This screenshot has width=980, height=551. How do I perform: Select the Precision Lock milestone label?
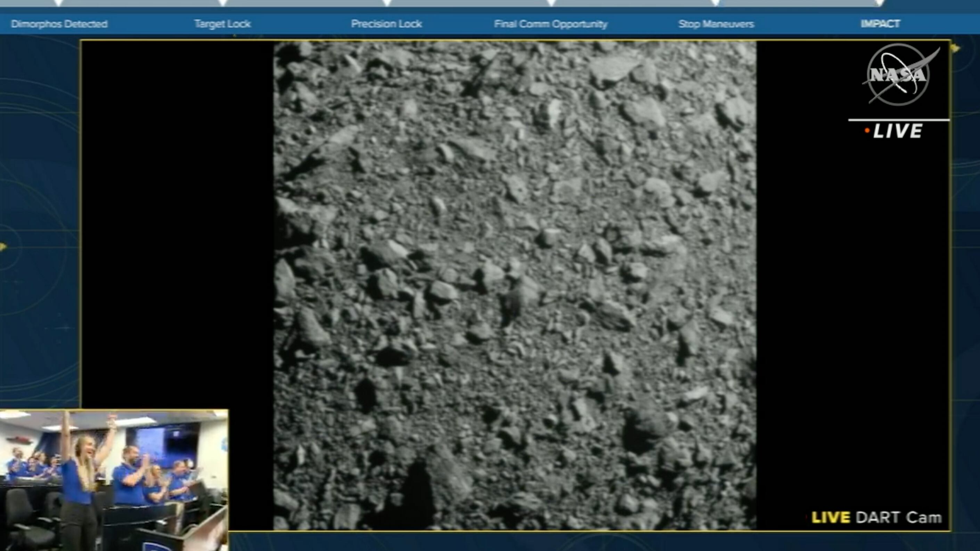coord(386,24)
